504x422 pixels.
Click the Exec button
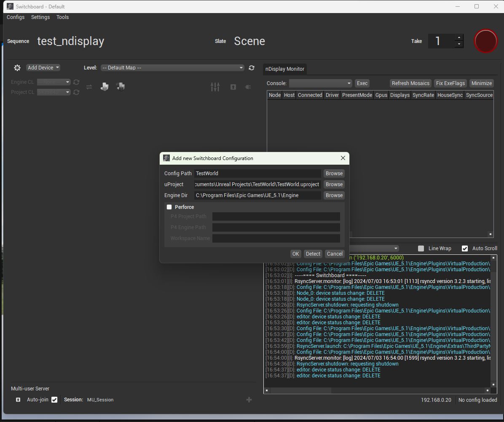362,83
